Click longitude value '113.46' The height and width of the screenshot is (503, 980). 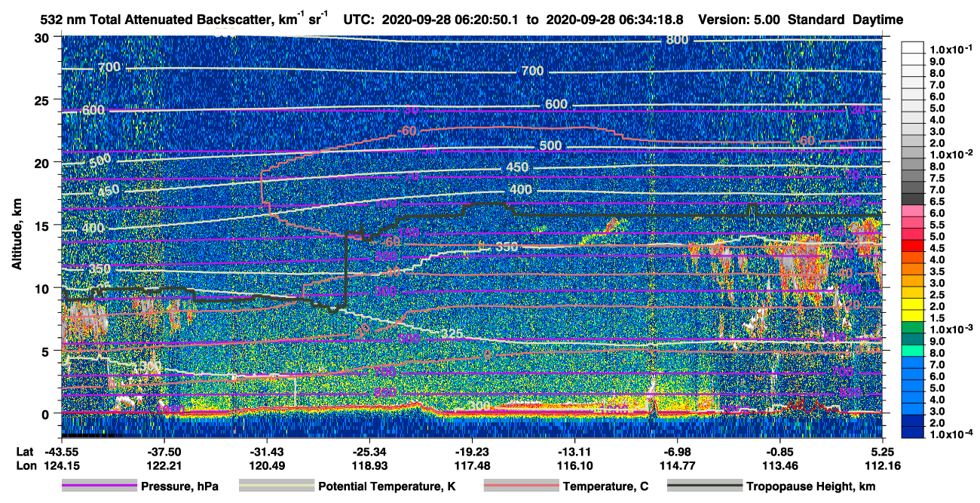tap(780, 465)
